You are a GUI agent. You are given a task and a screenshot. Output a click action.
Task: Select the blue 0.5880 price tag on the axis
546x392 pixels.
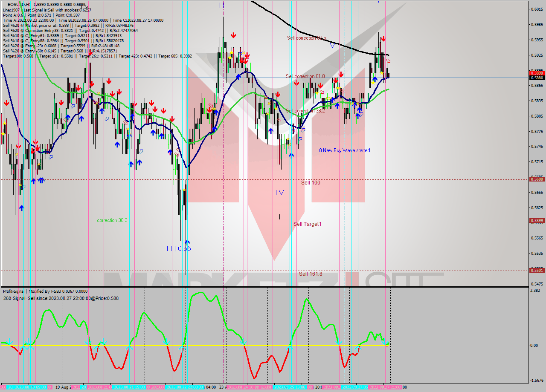pyautogui.click(x=536, y=78)
